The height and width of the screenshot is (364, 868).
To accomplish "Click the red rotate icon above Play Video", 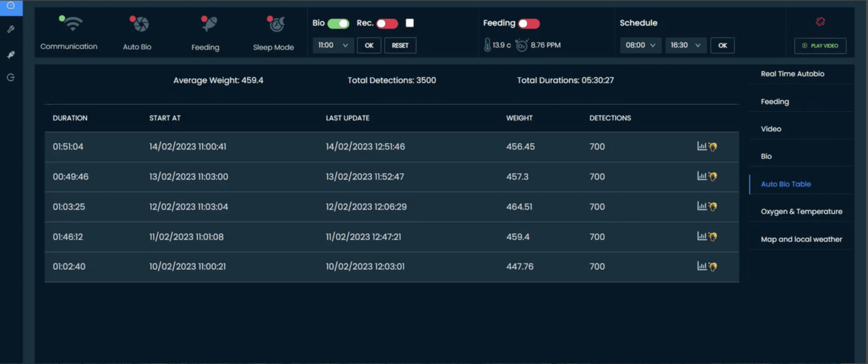I will click(820, 22).
